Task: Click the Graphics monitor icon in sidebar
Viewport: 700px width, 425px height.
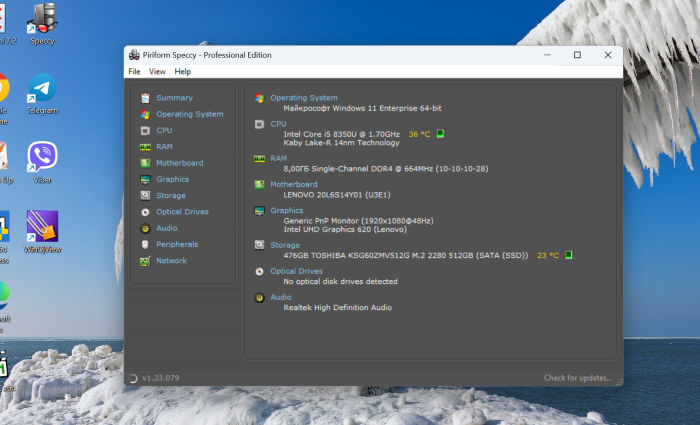Action: click(x=145, y=179)
